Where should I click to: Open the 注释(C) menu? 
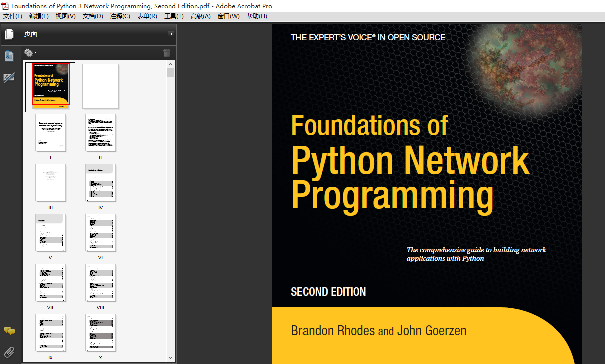[120, 16]
